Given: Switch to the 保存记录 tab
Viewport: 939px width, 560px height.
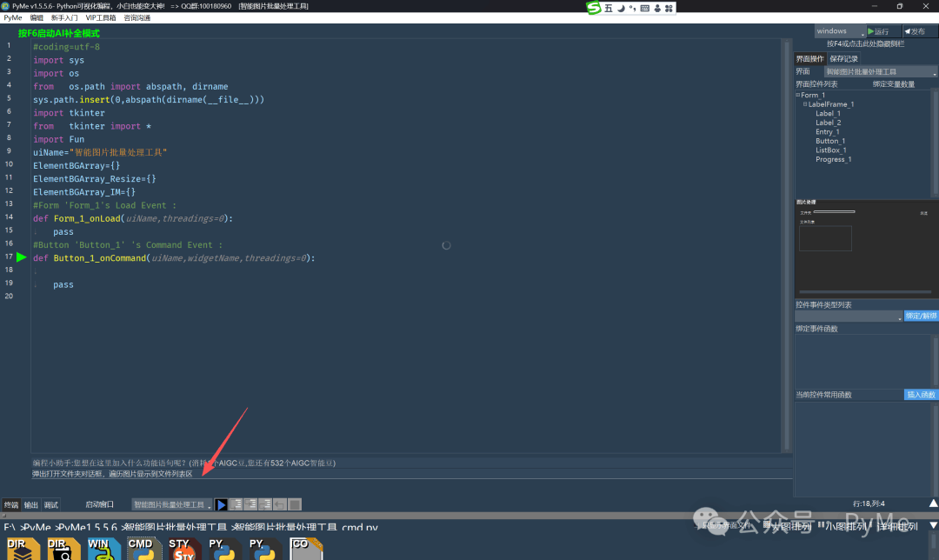Looking at the screenshot, I should pos(843,59).
